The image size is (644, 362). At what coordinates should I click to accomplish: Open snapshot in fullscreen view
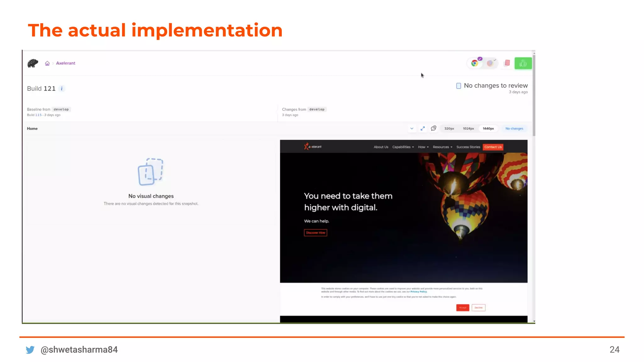[423, 129]
